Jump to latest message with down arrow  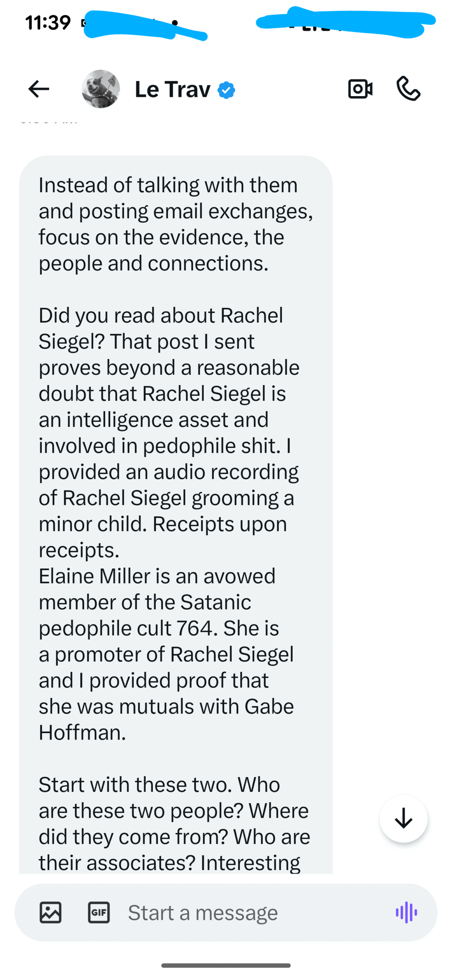point(403,819)
